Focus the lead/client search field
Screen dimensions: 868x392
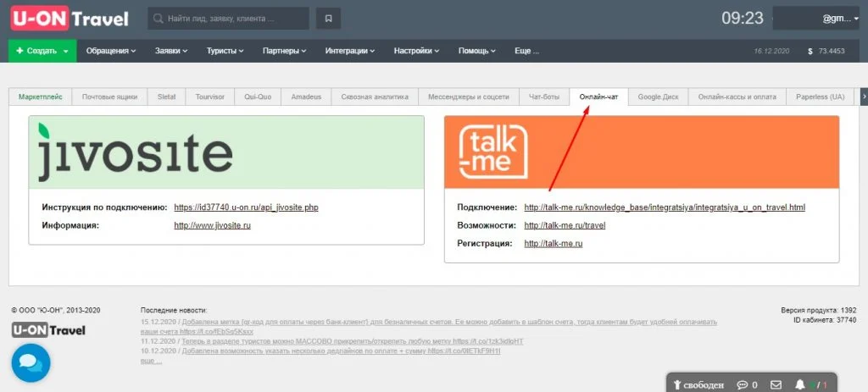(x=228, y=19)
